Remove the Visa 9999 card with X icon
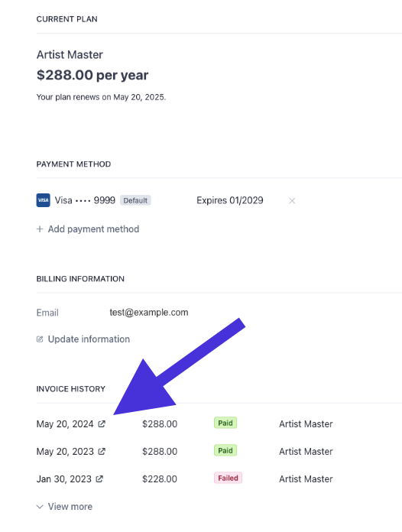Image resolution: width=402 pixels, height=532 pixels. pos(292,201)
